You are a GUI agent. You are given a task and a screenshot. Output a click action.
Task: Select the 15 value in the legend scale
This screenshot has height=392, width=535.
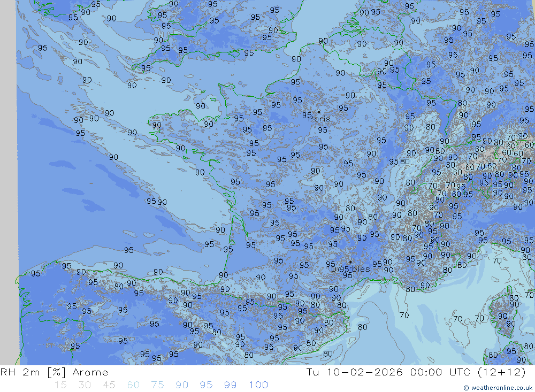[61, 385]
